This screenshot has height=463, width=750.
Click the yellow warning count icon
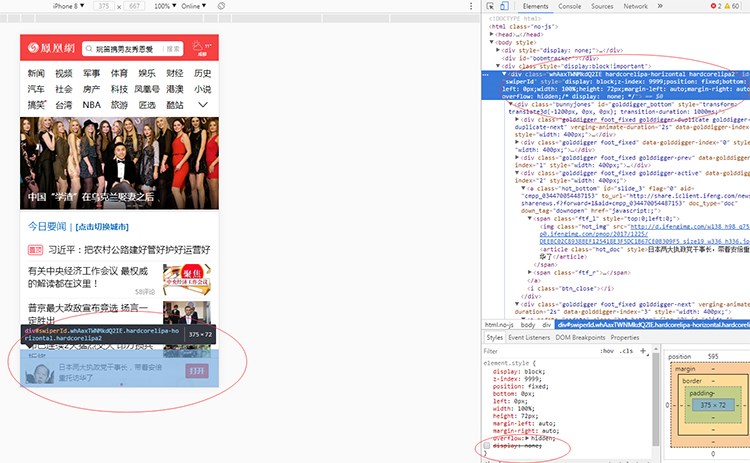point(727,6)
